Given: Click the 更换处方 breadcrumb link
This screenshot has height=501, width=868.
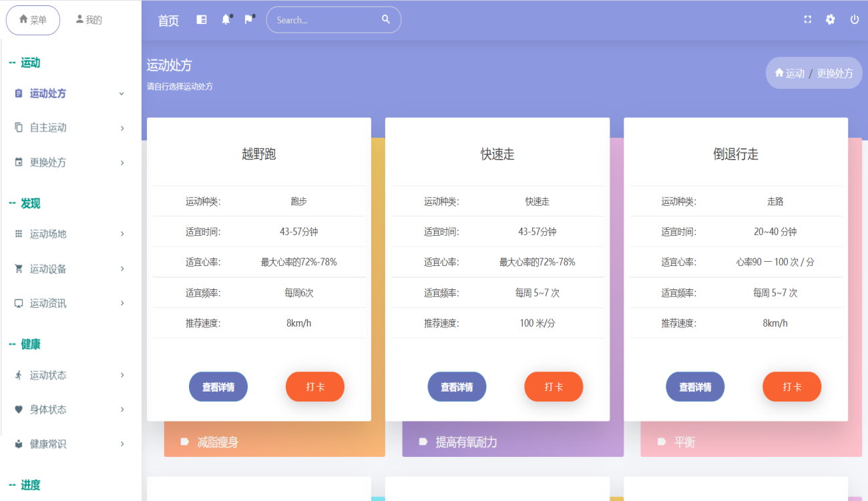Looking at the screenshot, I should (835, 73).
